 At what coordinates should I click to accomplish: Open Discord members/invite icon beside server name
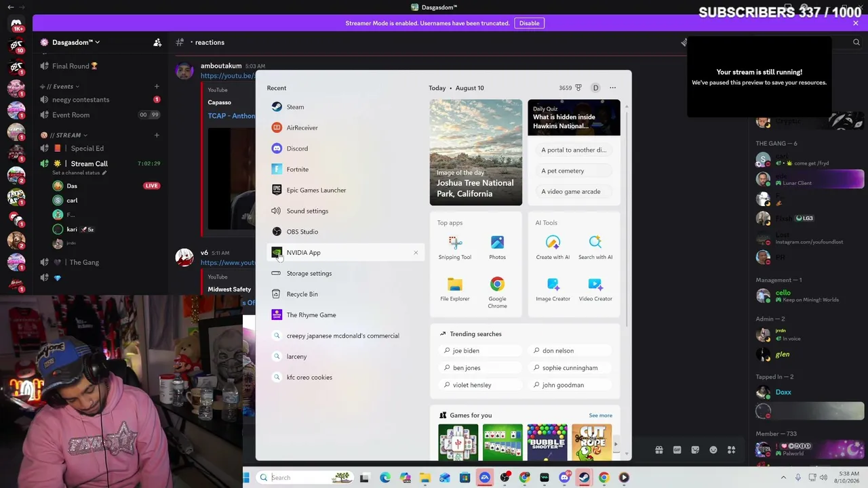point(157,42)
